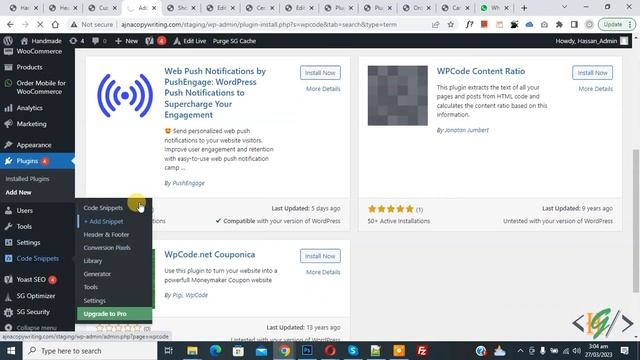Open the comments bubble in admin bar
The width and height of the screenshot is (640, 360).
[x=99, y=41]
